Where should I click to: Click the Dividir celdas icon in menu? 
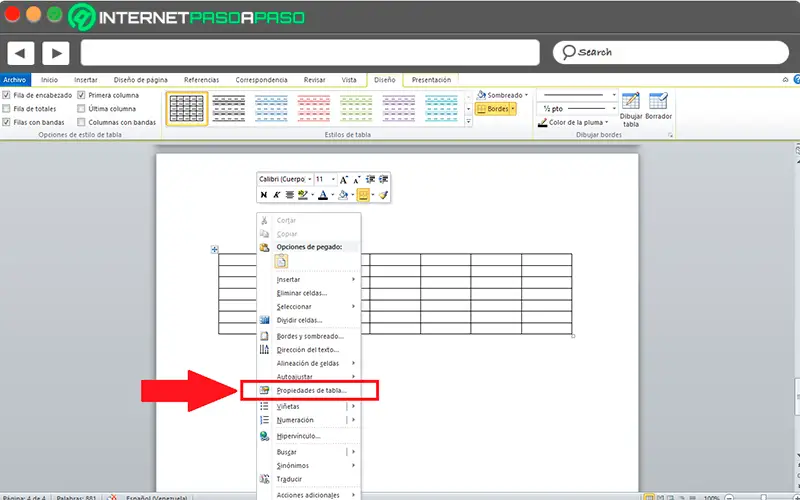click(x=264, y=320)
